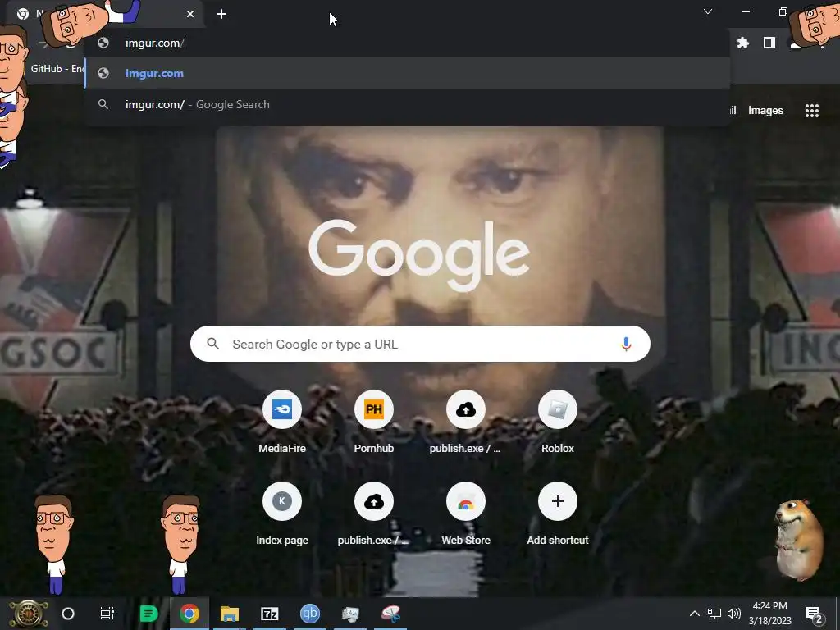
Task: Open the notification center icon
Action: 814,614
